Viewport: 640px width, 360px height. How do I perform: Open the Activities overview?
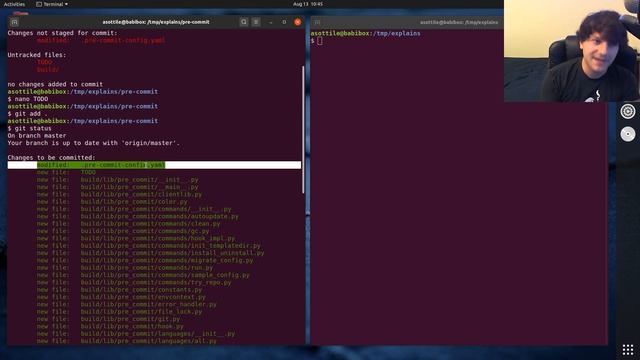click(14, 4)
